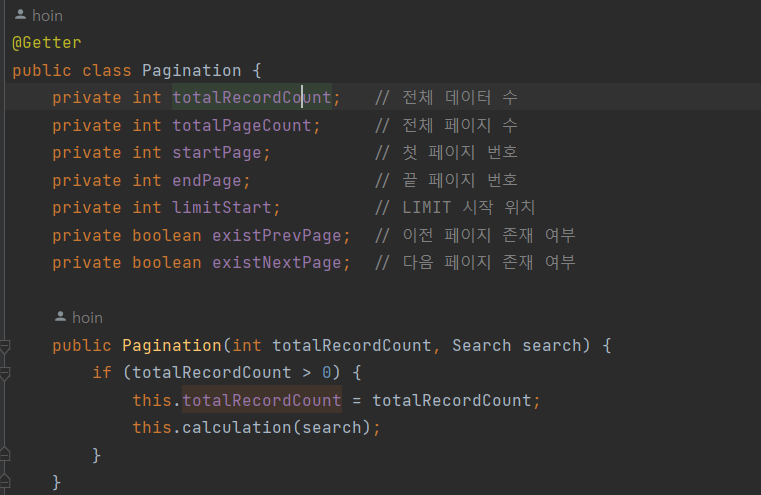Click the comment 'LIMIT 시작 위치'

click(x=455, y=208)
